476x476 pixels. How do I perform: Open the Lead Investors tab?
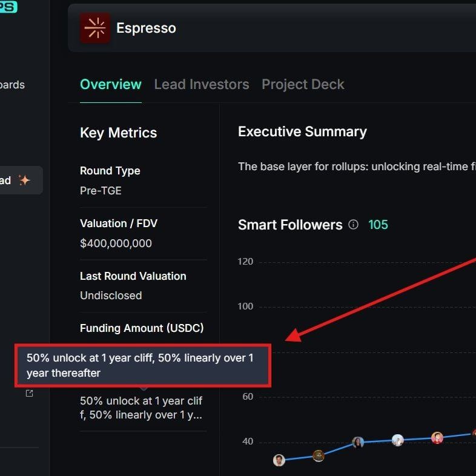[x=202, y=84]
